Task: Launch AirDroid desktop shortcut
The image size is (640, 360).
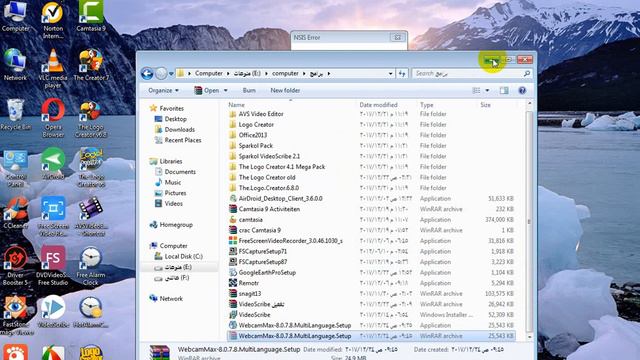Action: pyautogui.click(x=53, y=163)
